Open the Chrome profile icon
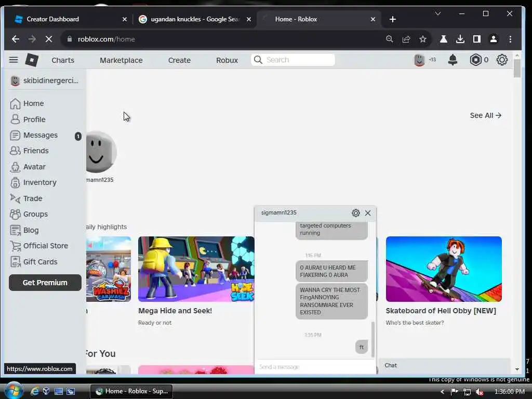 [494, 39]
